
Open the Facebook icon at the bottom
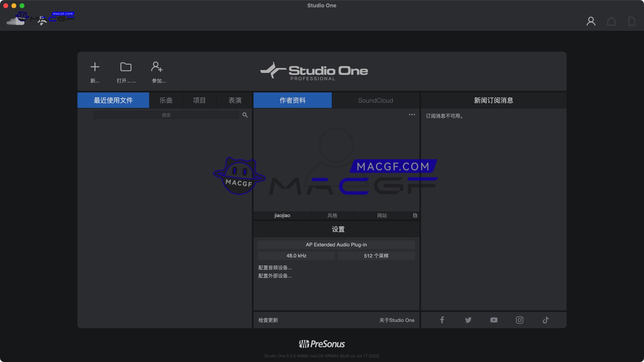(x=442, y=320)
